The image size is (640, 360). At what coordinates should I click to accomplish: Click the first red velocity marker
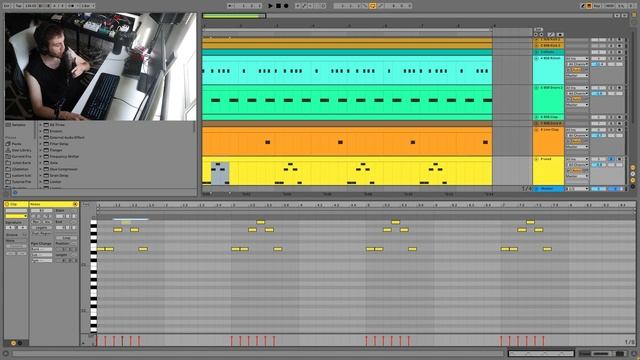click(97, 340)
